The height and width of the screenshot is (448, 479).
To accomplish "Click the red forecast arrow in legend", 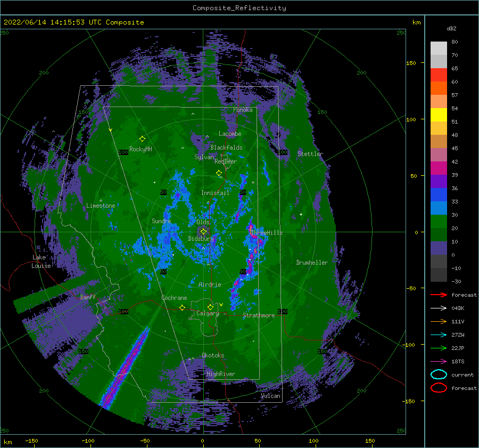I will (439, 295).
